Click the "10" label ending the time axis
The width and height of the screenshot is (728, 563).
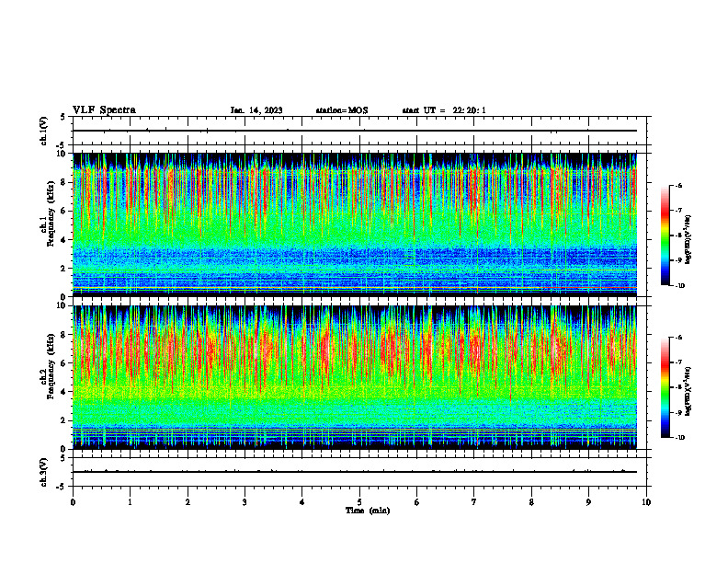(646, 502)
